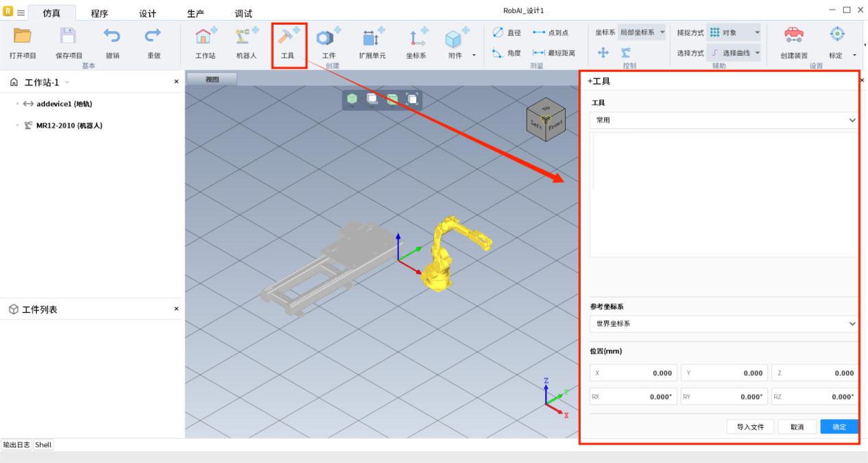Viewport: 868px width, 463px height.
Task: Open the 对象 snap mode dropdown
Action: [734, 32]
